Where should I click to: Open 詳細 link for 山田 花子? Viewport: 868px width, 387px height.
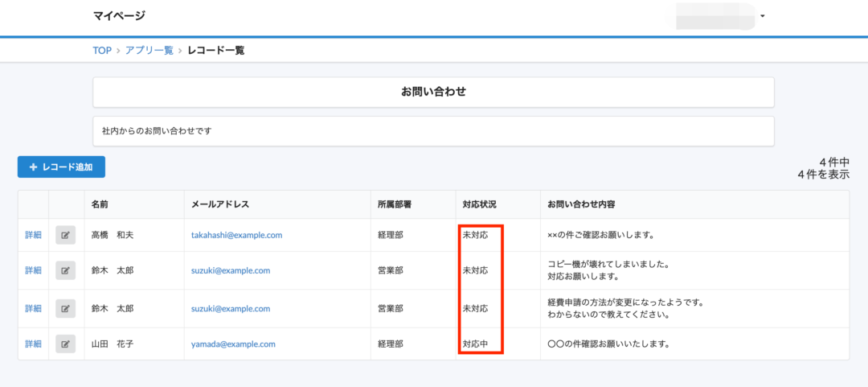click(33, 344)
